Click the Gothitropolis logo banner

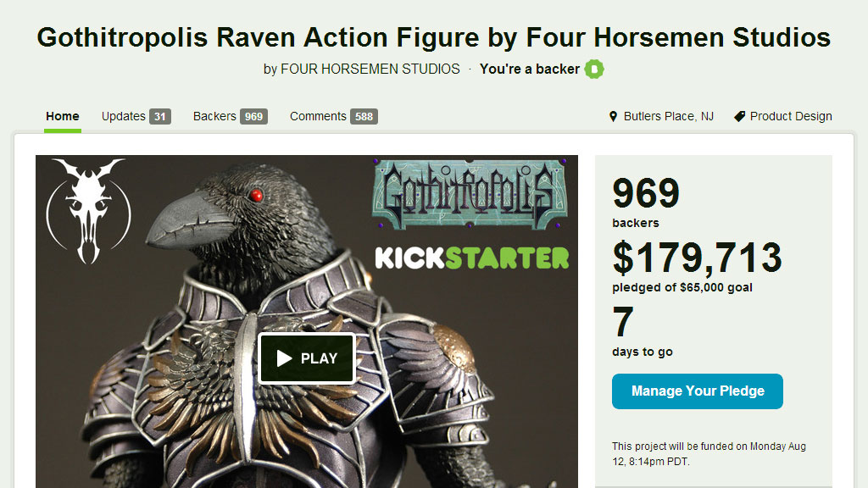pyautogui.click(x=470, y=194)
